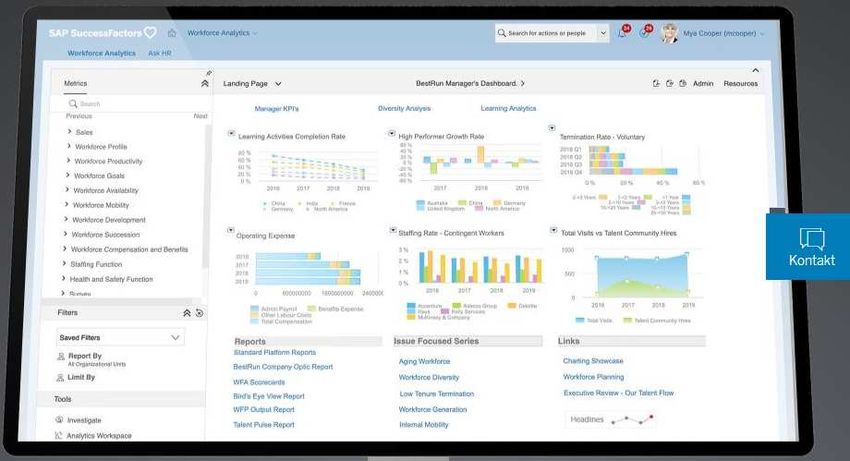Image resolution: width=850 pixels, height=461 pixels.
Task: Expand the Workforce Availability node
Action: (67, 190)
